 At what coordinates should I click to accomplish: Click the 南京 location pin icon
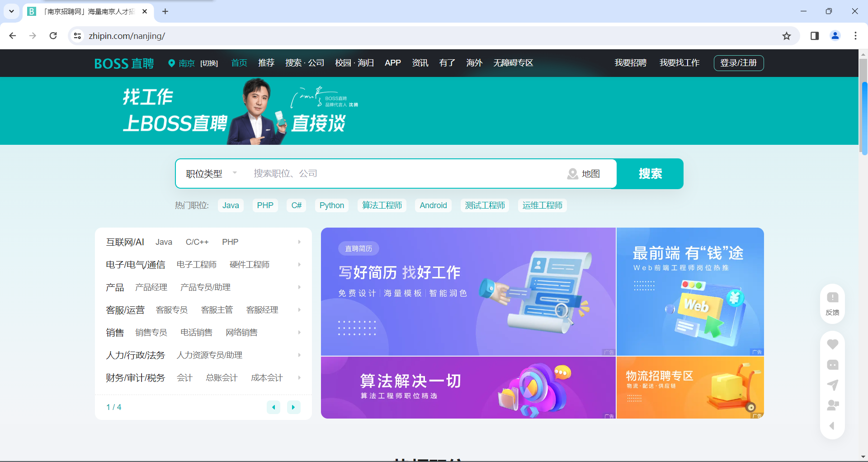171,63
